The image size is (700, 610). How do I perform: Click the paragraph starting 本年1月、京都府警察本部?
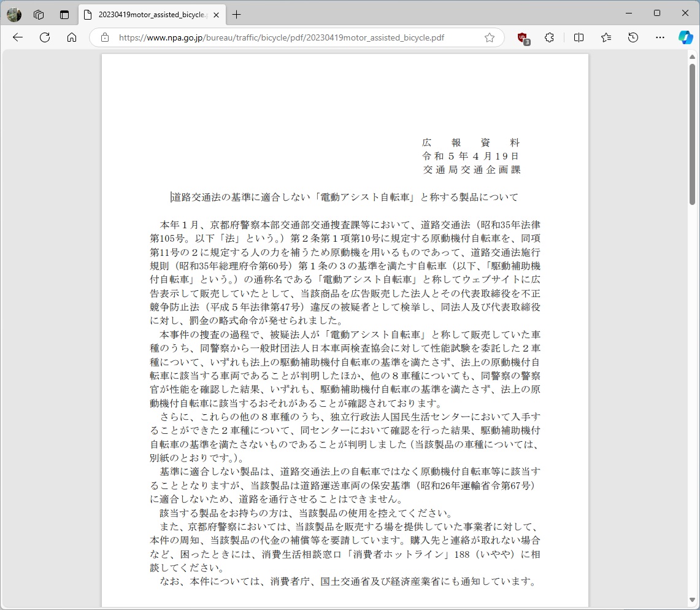(x=345, y=273)
